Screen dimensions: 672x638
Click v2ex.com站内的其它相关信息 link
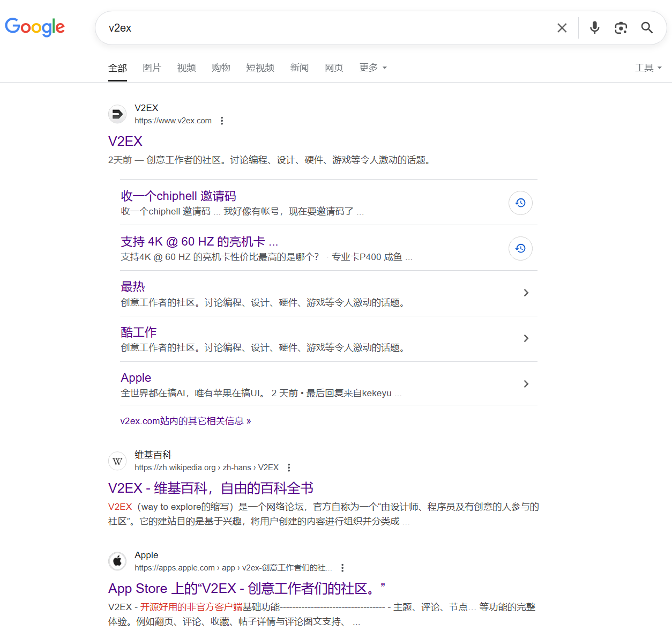point(185,421)
